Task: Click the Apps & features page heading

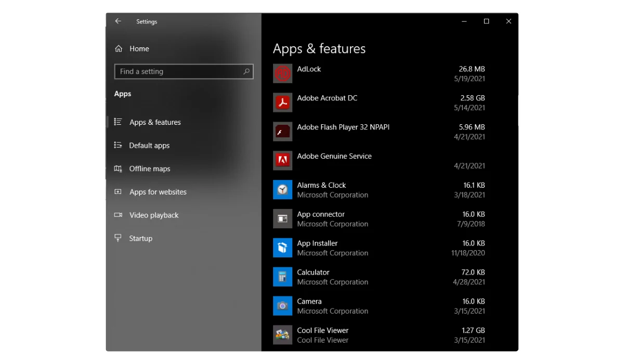Action: pos(319,49)
